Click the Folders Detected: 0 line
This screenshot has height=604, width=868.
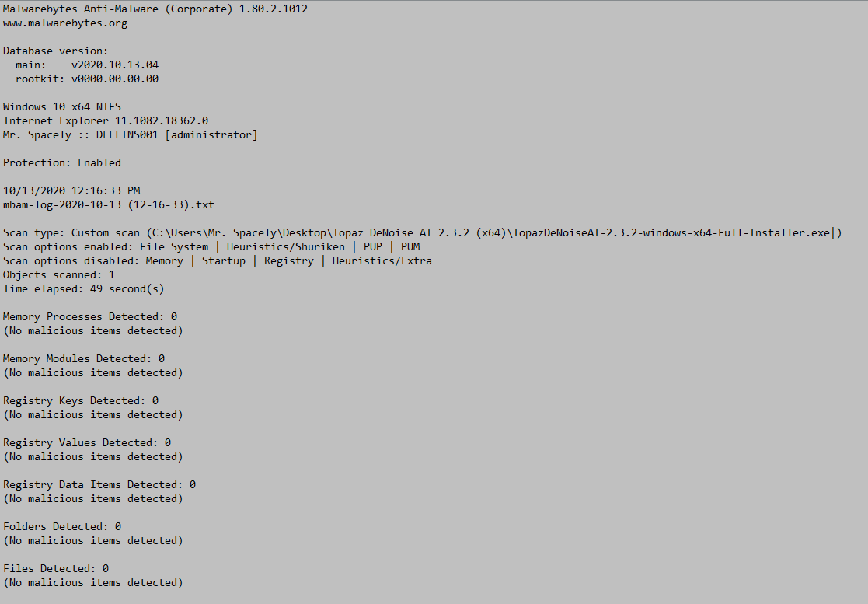tap(62, 526)
